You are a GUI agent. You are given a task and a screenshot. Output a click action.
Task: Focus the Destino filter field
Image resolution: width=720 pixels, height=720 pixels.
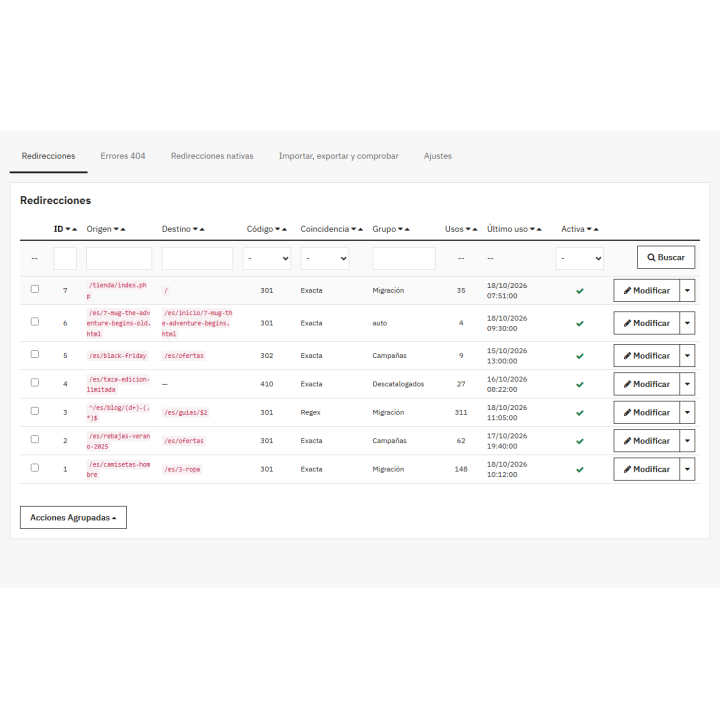click(197, 258)
